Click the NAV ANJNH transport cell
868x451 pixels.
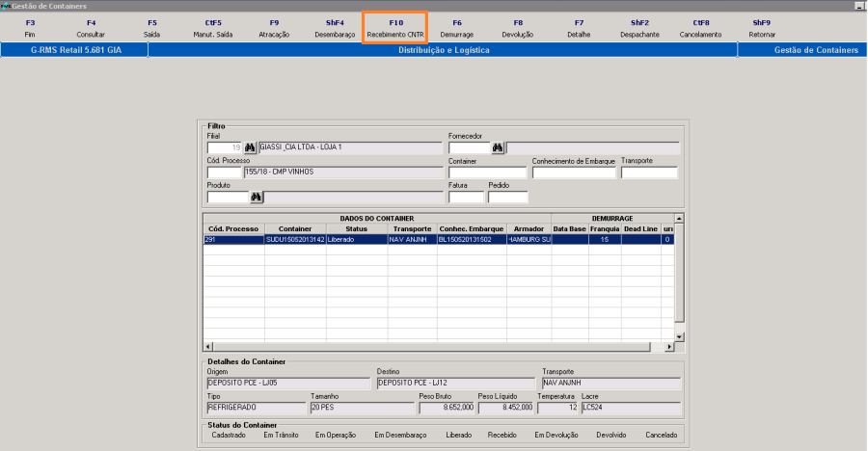412,240
